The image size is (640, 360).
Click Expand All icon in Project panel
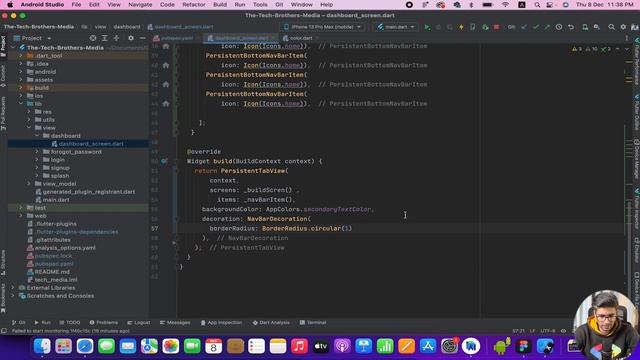tap(104, 38)
